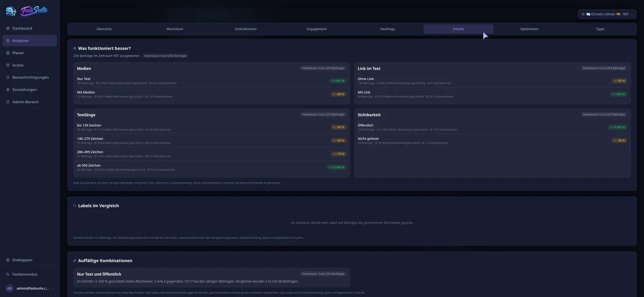This screenshot has height=297, width=644.
Task: Click the "ab 500 Zeichen" row
Action: tap(211, 167)
